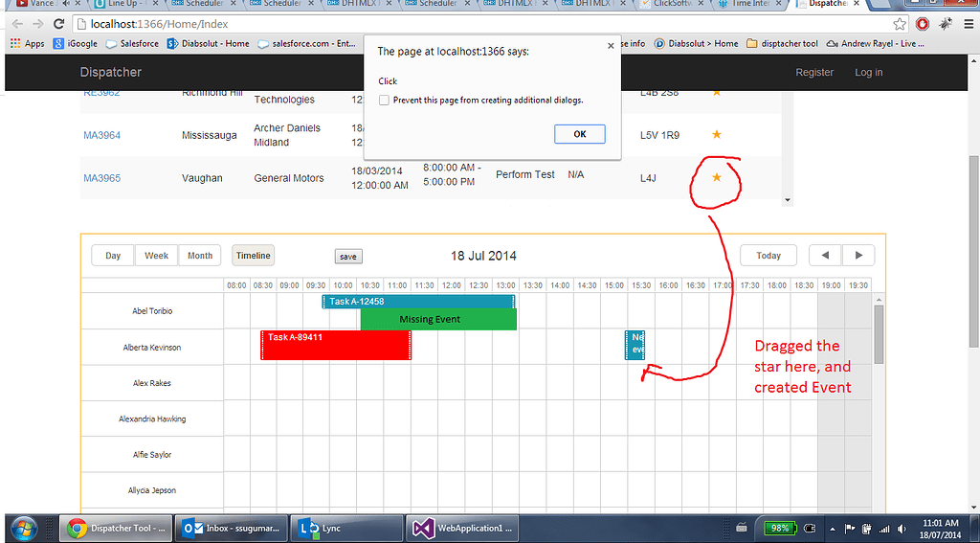980x543 pixels.
Task: Switch scheduler to Month view
Action: pyautogui.click(x=200, y=256)
